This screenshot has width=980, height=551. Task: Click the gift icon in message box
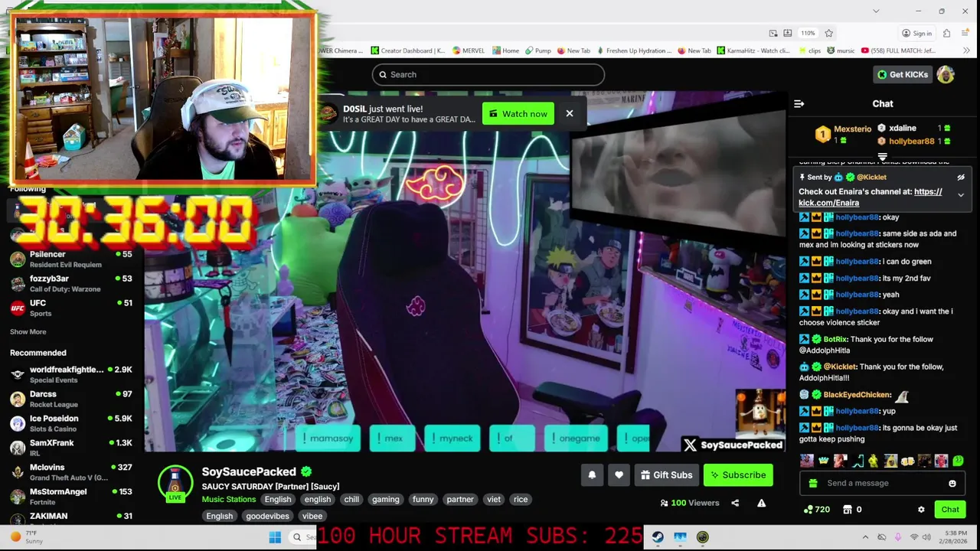813,484
